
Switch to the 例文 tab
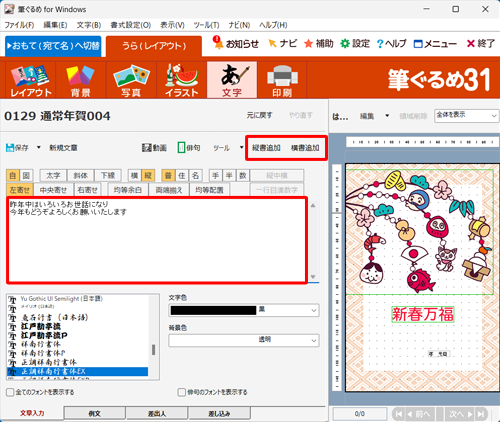click(x=95, y=414)
